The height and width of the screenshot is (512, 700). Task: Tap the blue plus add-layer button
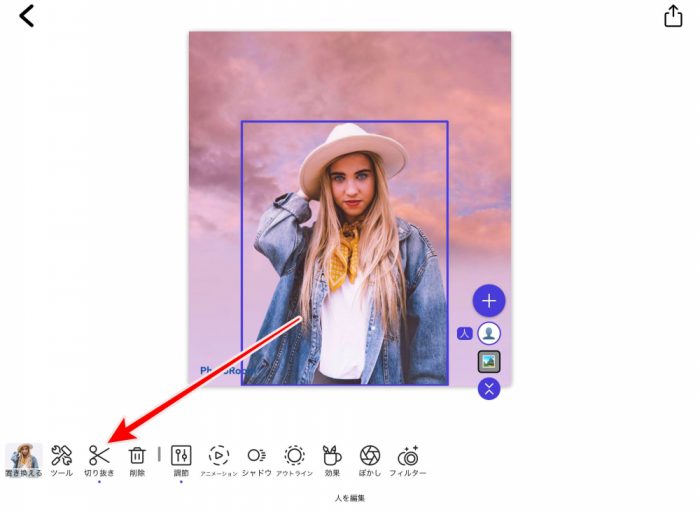pos(489,300)
